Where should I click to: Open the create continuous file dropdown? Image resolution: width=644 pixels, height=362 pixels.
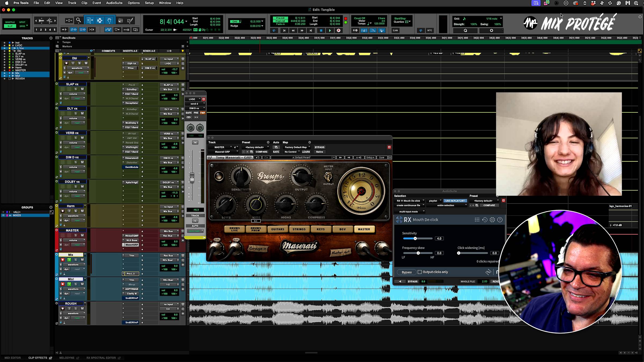pos(410,205)
